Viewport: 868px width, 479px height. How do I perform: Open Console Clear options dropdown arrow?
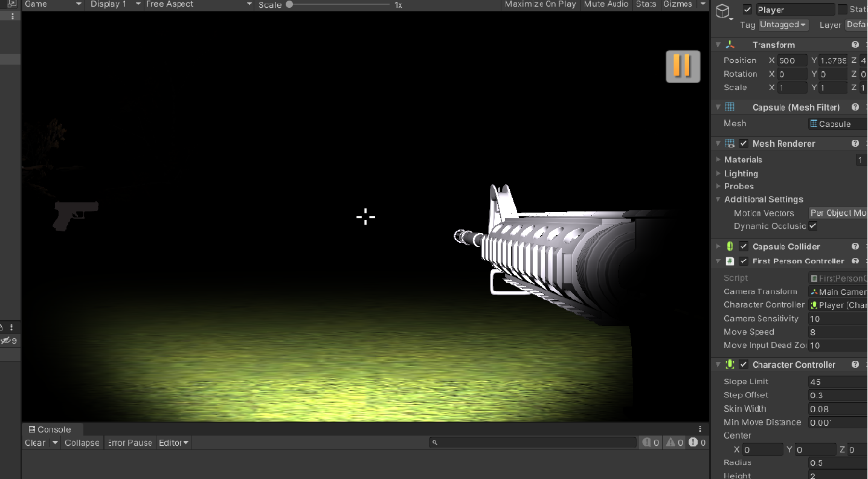tap(55, 443)
